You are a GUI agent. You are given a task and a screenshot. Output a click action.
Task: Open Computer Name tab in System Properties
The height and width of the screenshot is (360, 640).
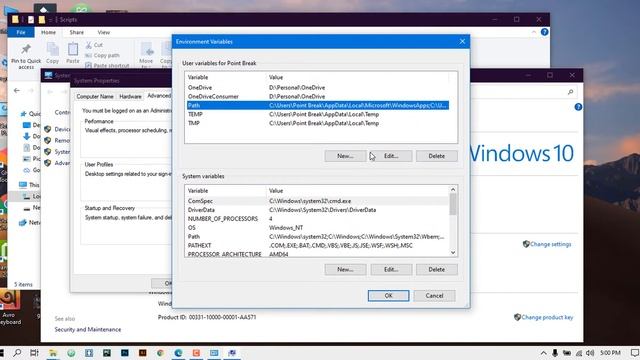click(95, 96)
